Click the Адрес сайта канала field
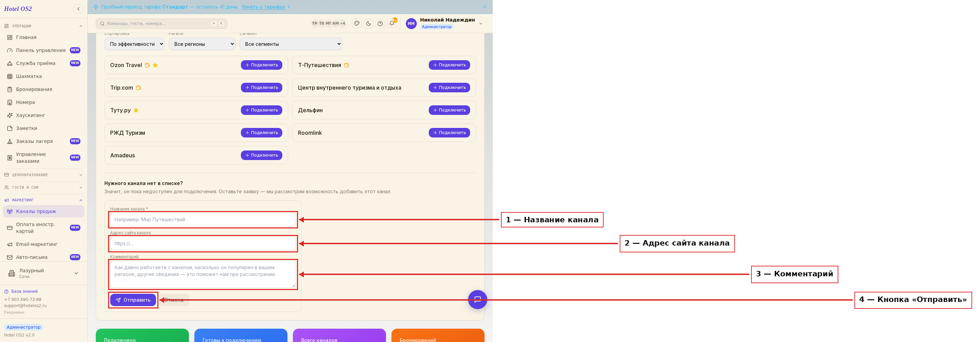Viewport: 980px width, 342px height. click(203, 244)
